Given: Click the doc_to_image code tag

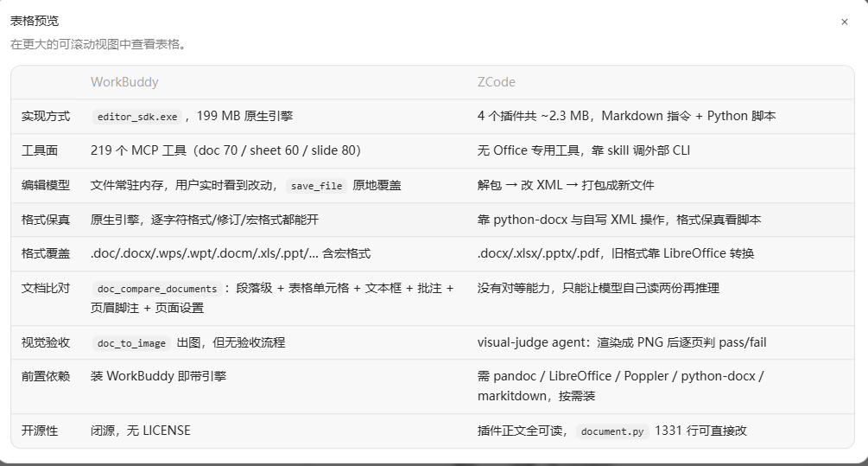Looking at the screenshot, I should [131, 343].
